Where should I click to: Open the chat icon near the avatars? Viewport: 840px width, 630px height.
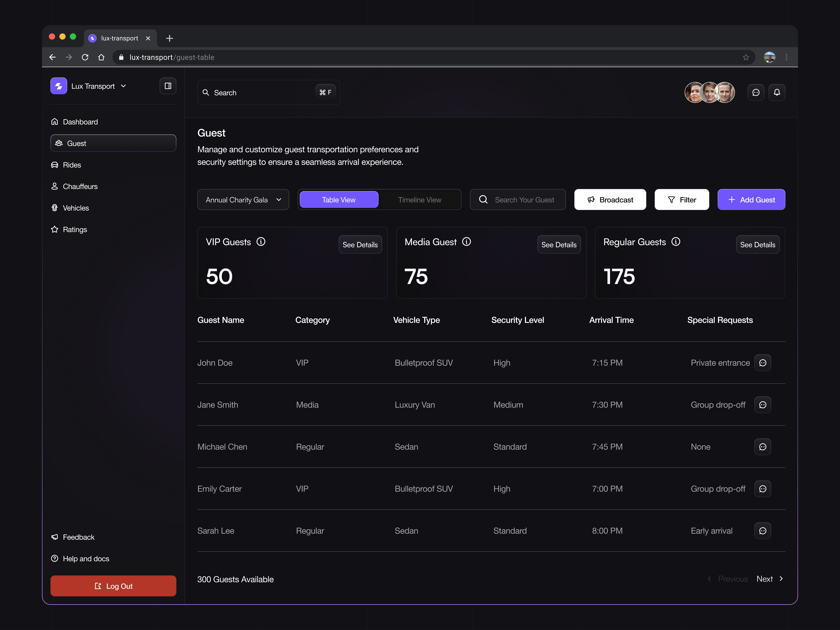(756, 92)
